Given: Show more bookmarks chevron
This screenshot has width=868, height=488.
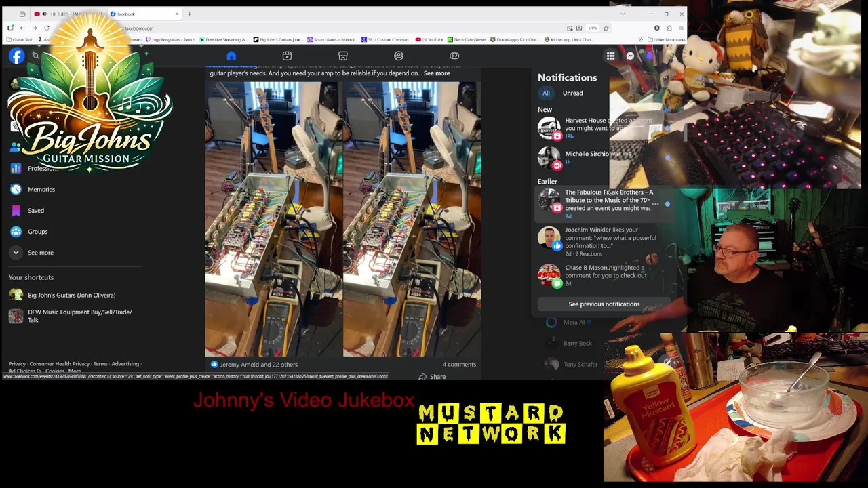Looking at the screenshot, I should [639, 39].
